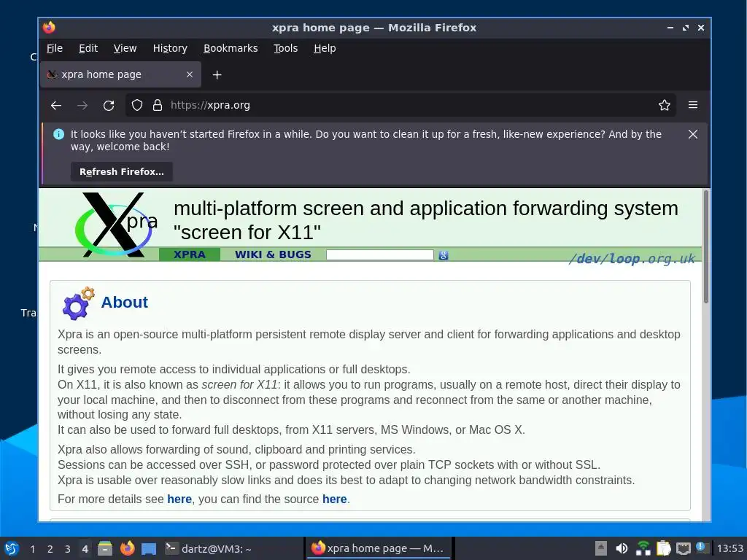Dismiss the Firefox refresh notification bar
Image resolution: width=747 pixels, height=560 pixels.
693,134
